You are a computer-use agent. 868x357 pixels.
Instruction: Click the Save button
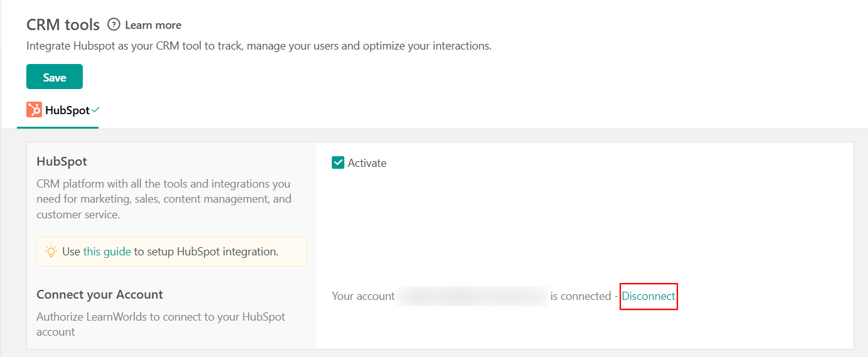tap(55, 77)
